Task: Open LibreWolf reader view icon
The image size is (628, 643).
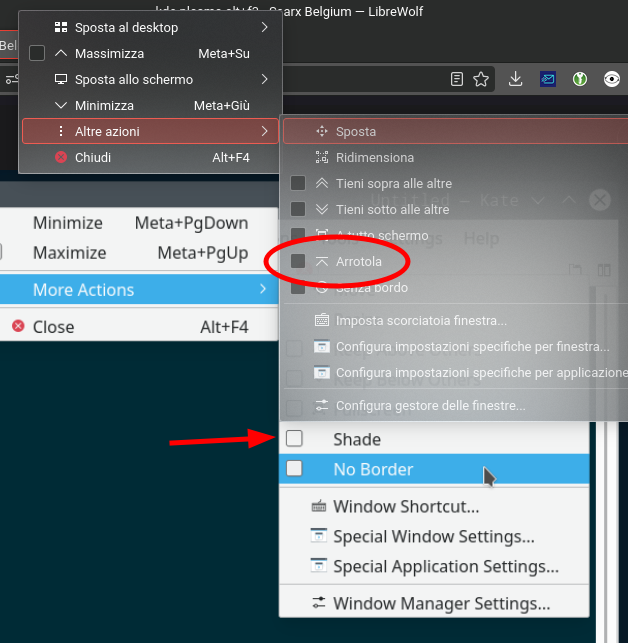Action: pyautogui.click(x=457, y=79)
